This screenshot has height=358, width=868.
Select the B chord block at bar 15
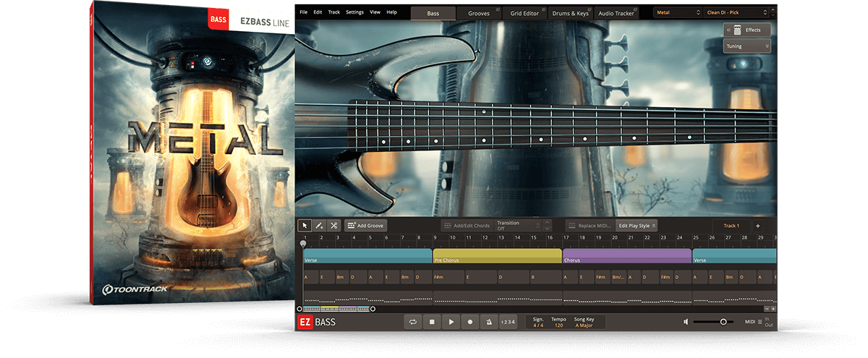[x=545, y=277]
